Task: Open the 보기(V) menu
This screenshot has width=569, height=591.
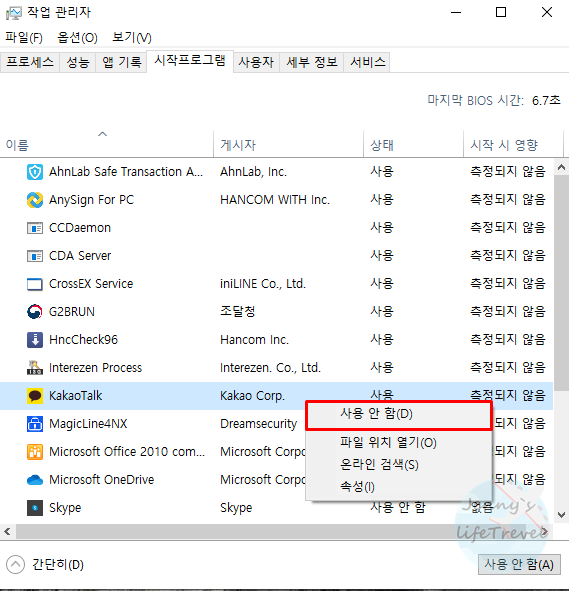Action: coord(132,37)
